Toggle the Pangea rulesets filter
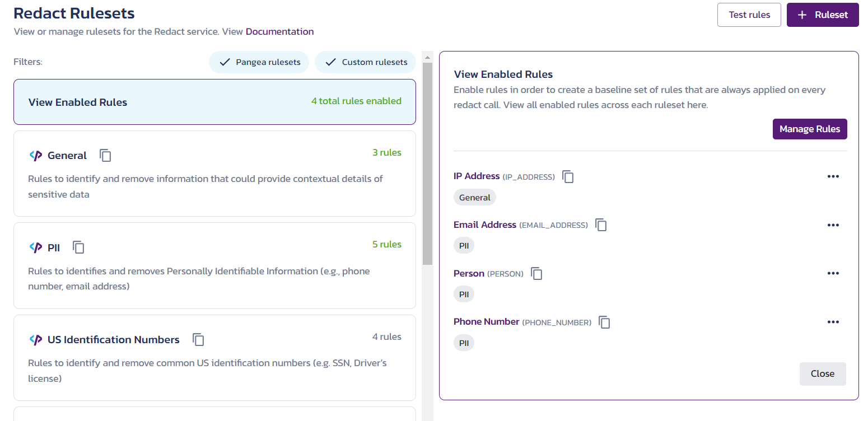Screen dimensions: 868x421 click(259, 62)
